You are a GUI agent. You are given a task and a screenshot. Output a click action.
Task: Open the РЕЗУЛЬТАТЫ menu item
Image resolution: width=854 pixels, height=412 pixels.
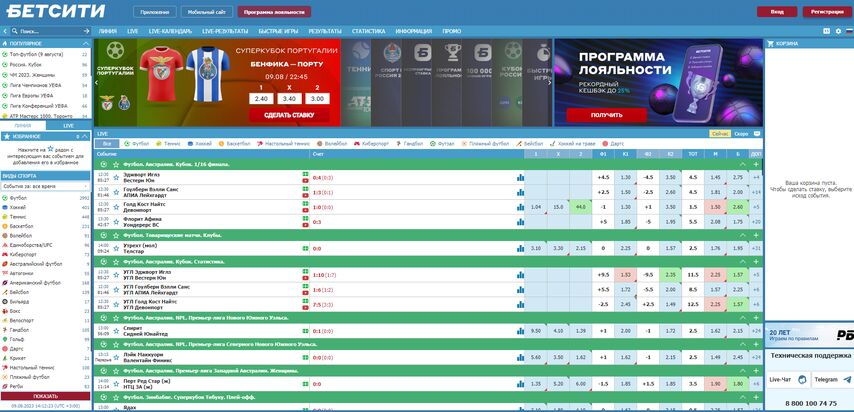pyautogui.click(x=325, y=31)
